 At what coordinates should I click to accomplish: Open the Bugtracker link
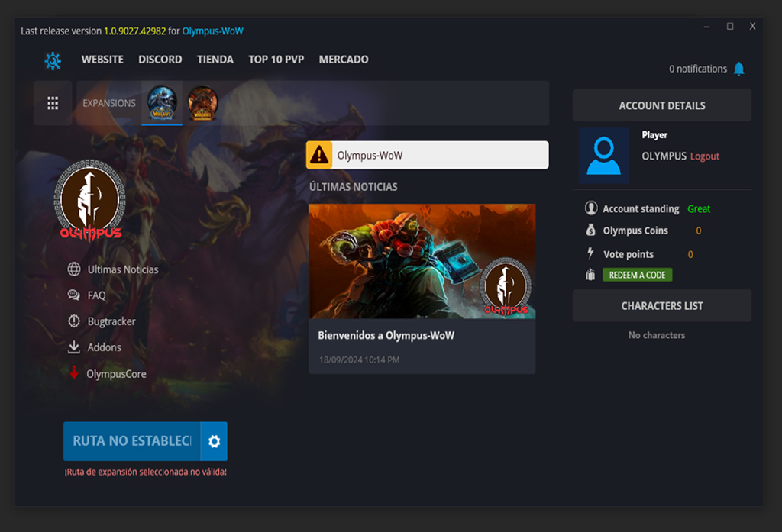pyautogui.click(x=111, y=321)
